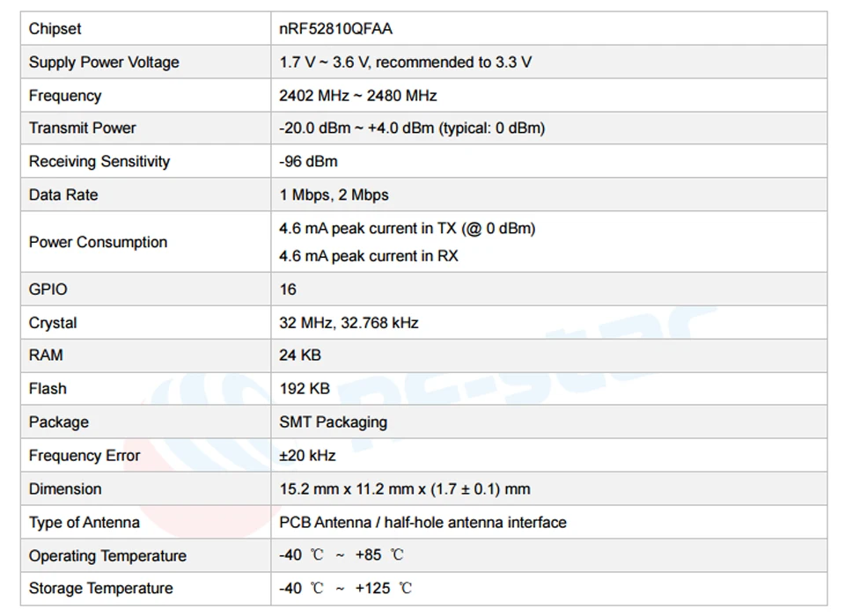This screenshot has height=616, width=845.
Task: Click the Chipset label cell
Action: [x=145, y=28]
